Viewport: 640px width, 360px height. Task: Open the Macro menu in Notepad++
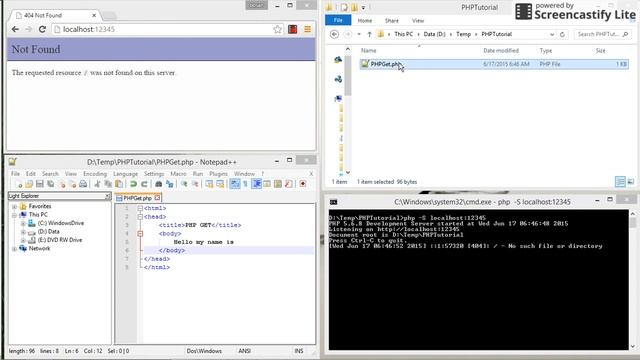[x=178, y=174]
